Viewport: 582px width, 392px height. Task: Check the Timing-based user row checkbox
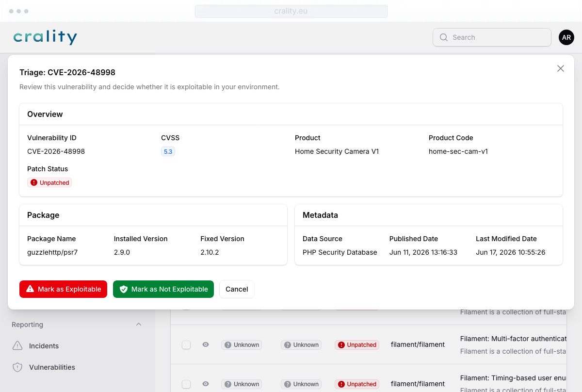(186, 384)
